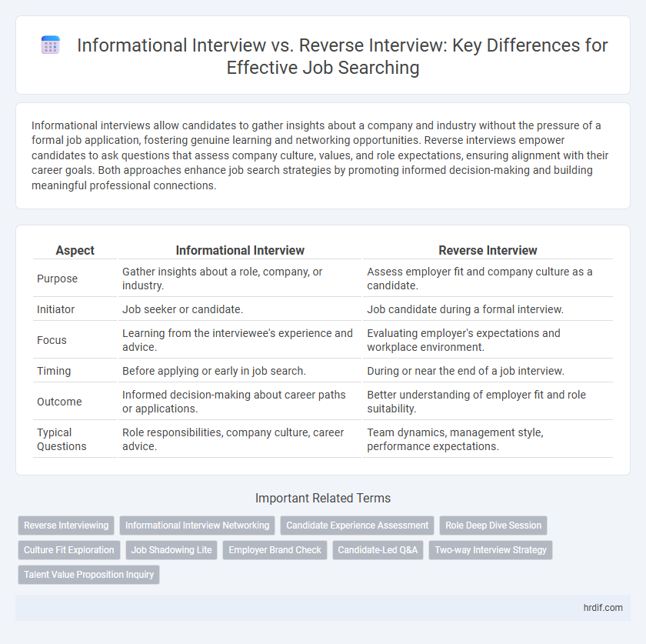This screenshot has height=644, width=646.
Task: Click 'Learning from the interviewee's experience' cell
Action: tap(240, 340)
